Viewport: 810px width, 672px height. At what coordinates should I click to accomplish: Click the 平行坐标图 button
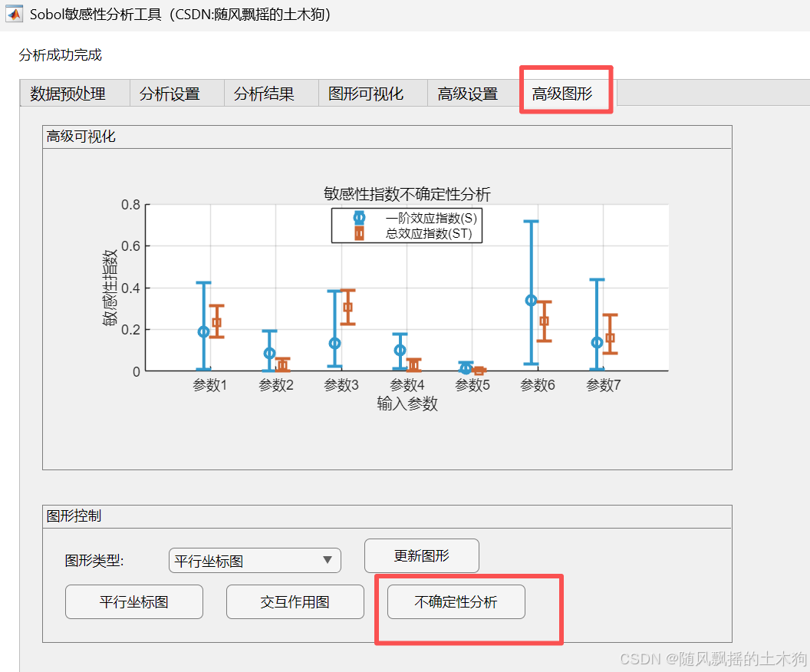click(x=133, y=601)
